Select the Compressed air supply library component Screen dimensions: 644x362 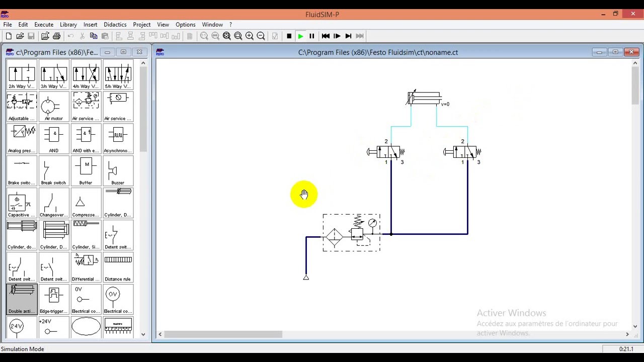86,203
